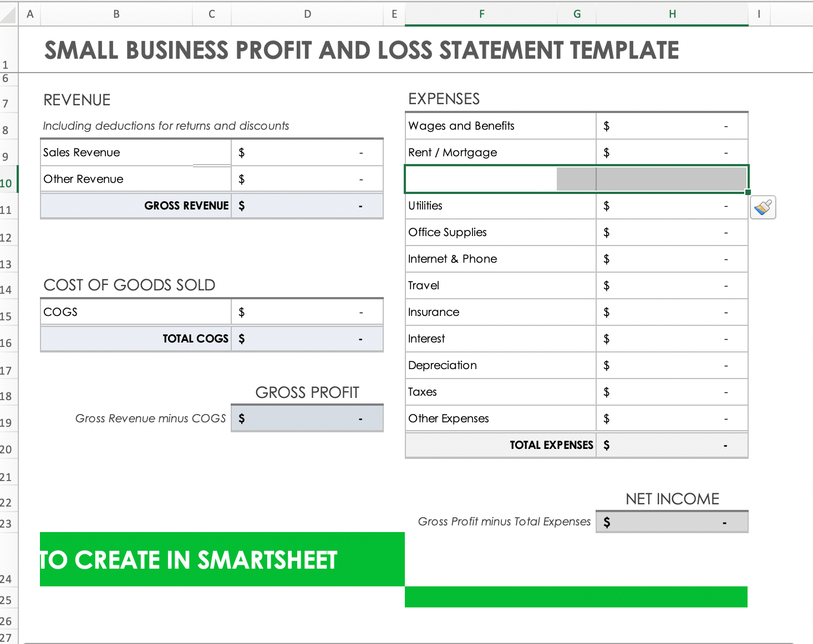Select the Total Expenses value cell
The width and height of the screenshot is (813, 644).
coord(672,445)
